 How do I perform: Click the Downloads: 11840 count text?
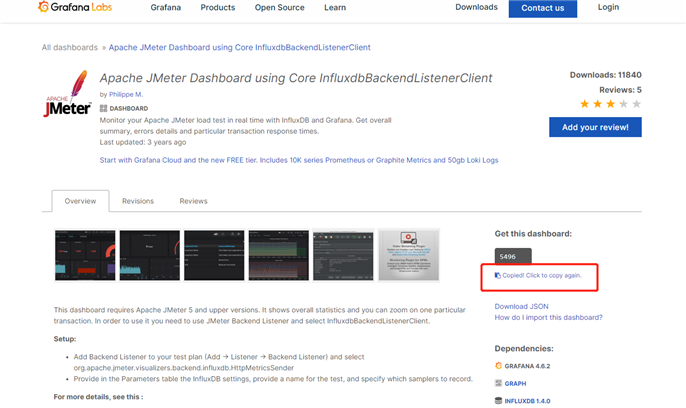tap(606, 75)
